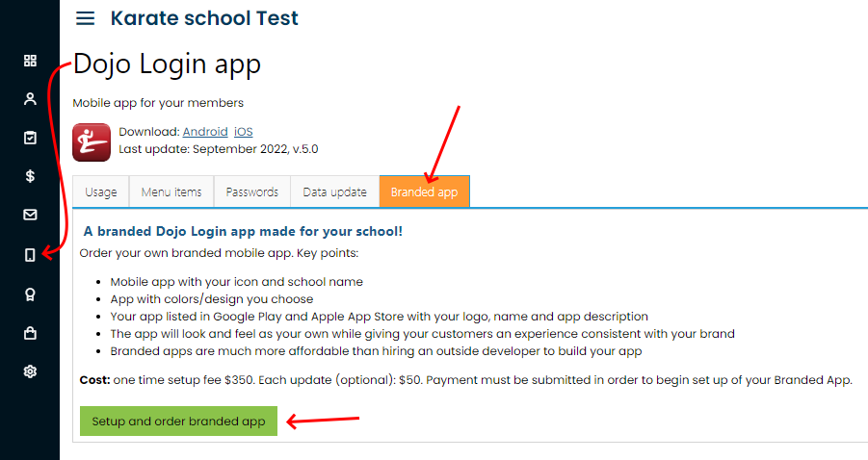868x460 pixels.
Task: Open the settings gear icon in sidebar
Action: 31,371
